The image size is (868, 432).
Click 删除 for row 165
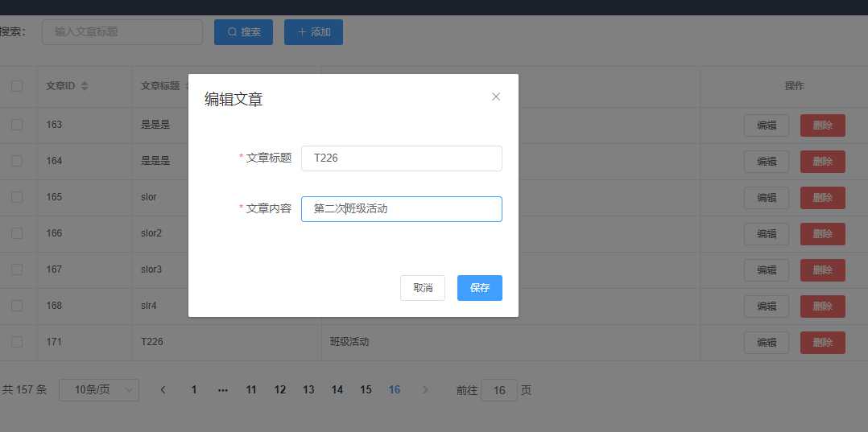[823, 197]
